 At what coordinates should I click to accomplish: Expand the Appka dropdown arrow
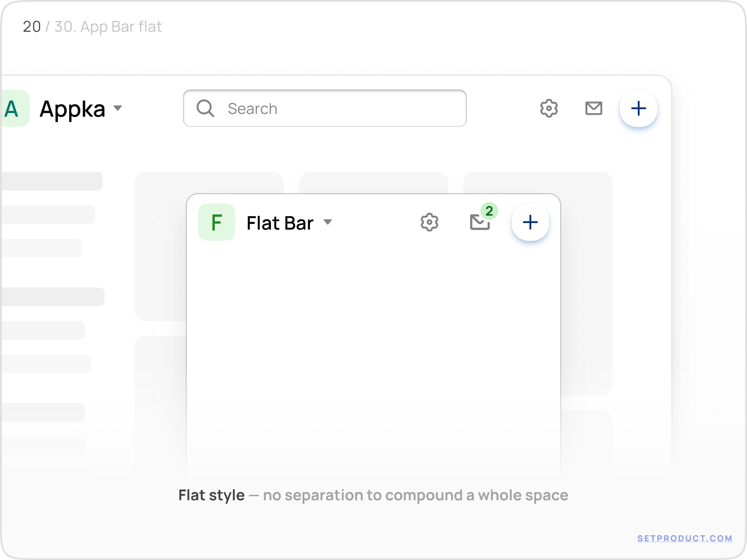pos(118,108)
